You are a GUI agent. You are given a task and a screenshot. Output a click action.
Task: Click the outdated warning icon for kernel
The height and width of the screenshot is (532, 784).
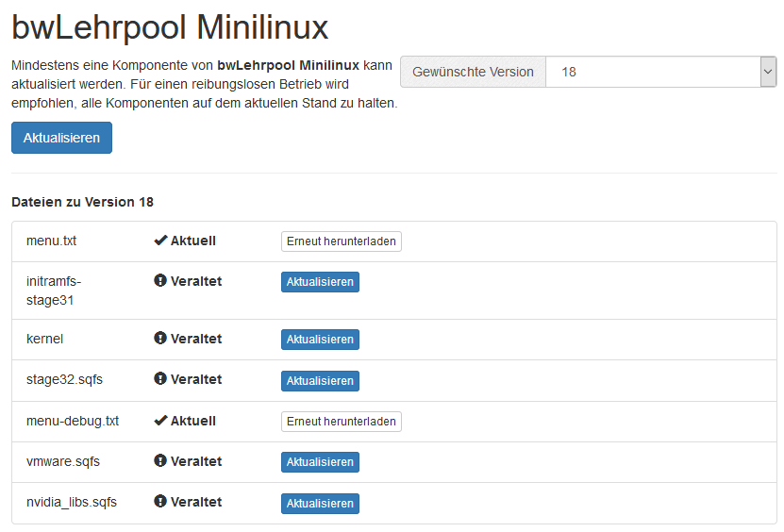click(x=160, y=339)
